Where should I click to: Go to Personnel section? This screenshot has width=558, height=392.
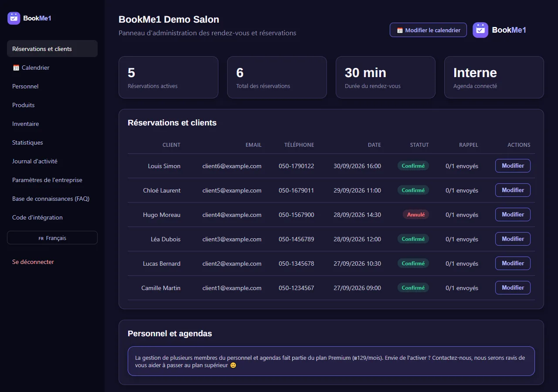coord(52,86)
